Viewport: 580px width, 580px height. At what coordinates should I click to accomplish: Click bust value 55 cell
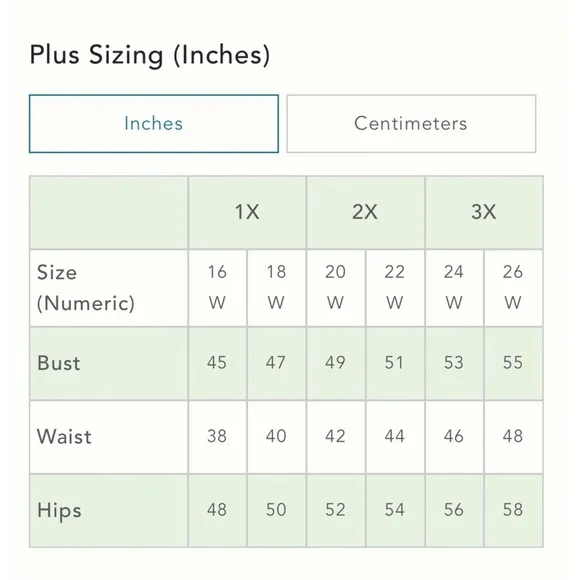(513, 363)
